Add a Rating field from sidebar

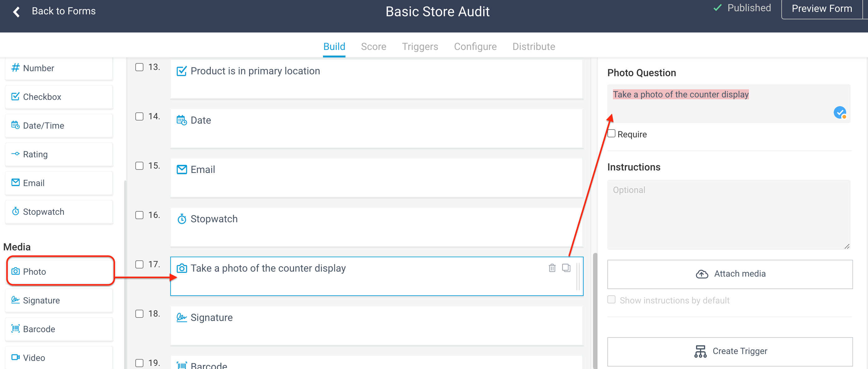point(59,154)
